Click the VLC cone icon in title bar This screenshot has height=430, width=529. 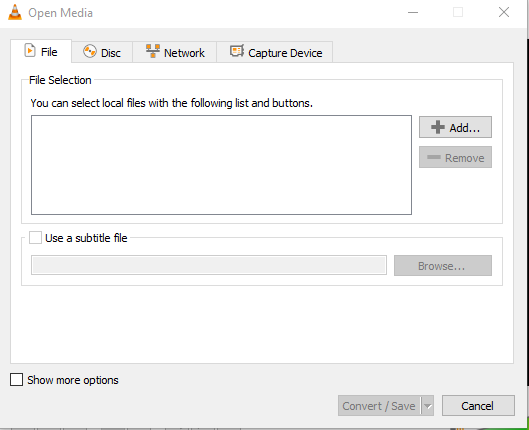click(x=15, y=12)
